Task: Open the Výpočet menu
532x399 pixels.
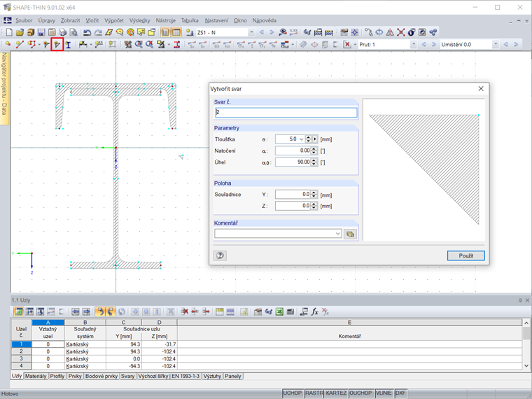Action: click(x=114, y=20)
